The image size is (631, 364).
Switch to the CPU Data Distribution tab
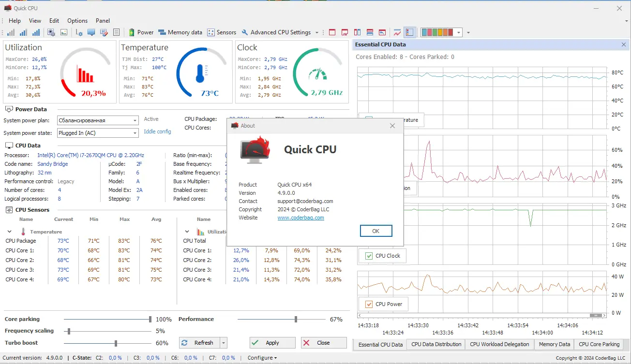click(436, 344)
